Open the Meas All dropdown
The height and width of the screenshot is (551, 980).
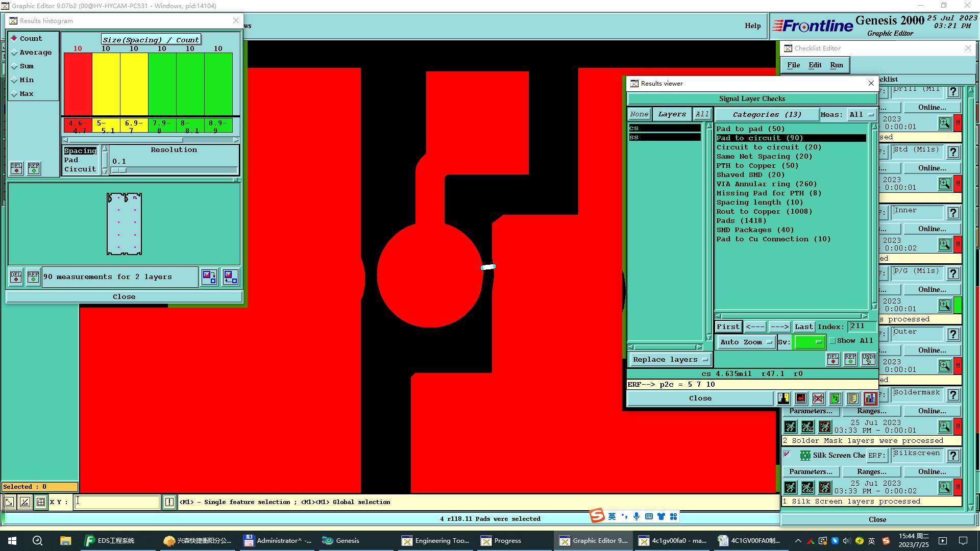862,114
